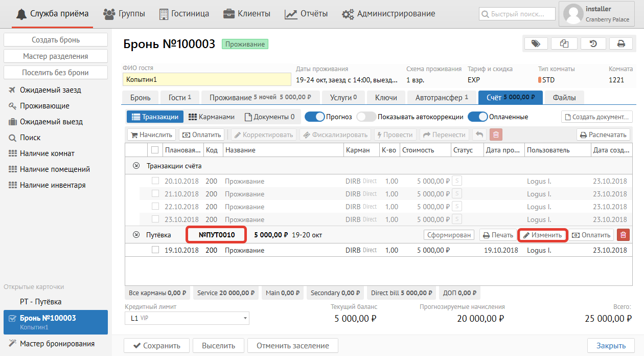Viewport: 644px width, 356px height.
Task: Click the printer icon in header
Action: tap(621, 44)
